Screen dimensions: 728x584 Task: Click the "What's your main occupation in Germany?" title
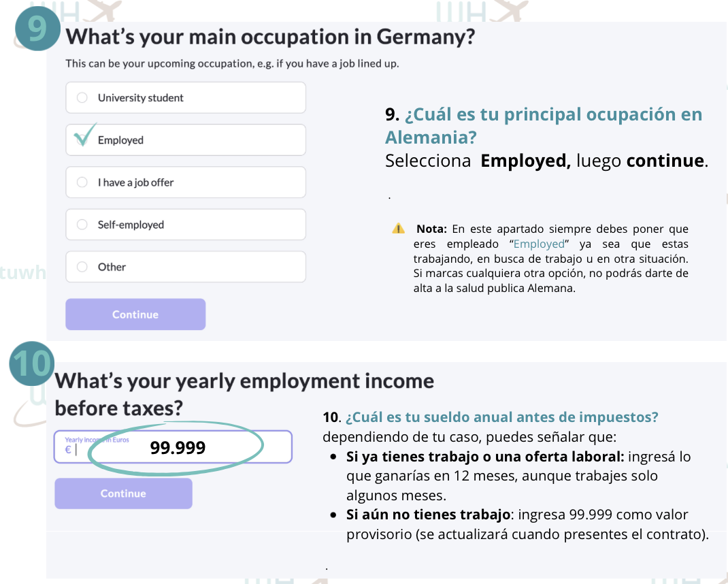click(x=269, y=37)
